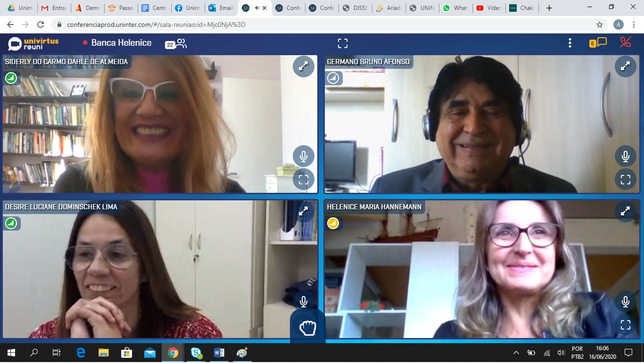Screen dimensions: 644x363
Task: Click the browser address bar URL
Action: [156, 25]
